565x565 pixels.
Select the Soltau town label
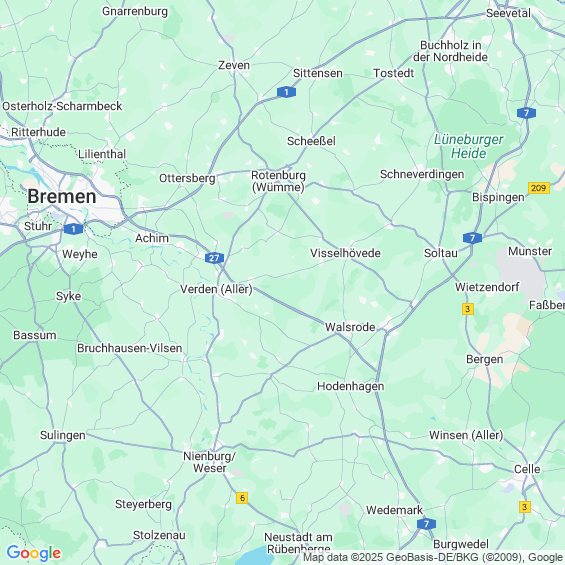[x=441, y=253]
